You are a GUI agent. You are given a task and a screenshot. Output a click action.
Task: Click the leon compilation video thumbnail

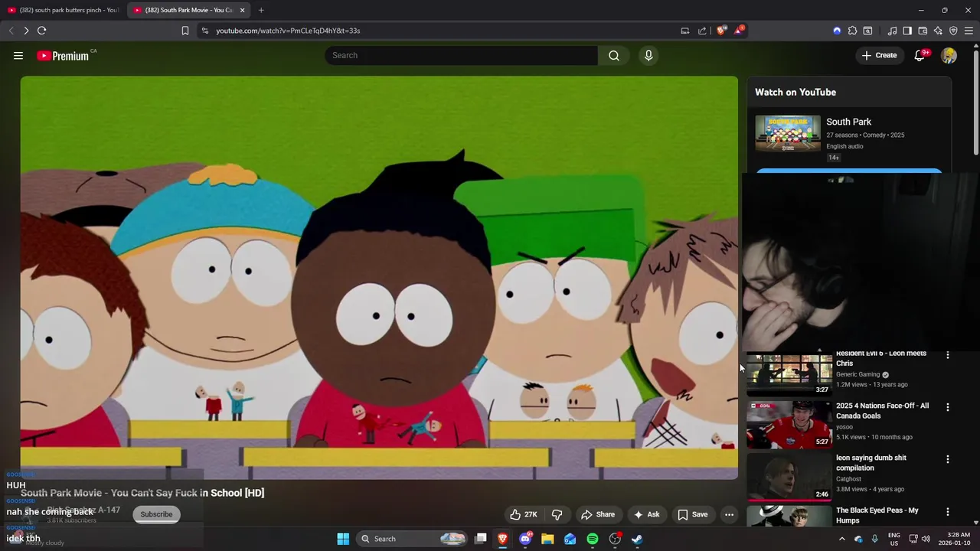point(789,477)
